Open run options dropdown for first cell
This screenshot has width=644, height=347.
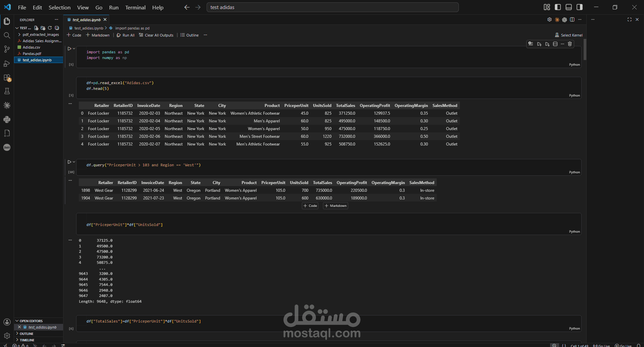click(74, 49)
